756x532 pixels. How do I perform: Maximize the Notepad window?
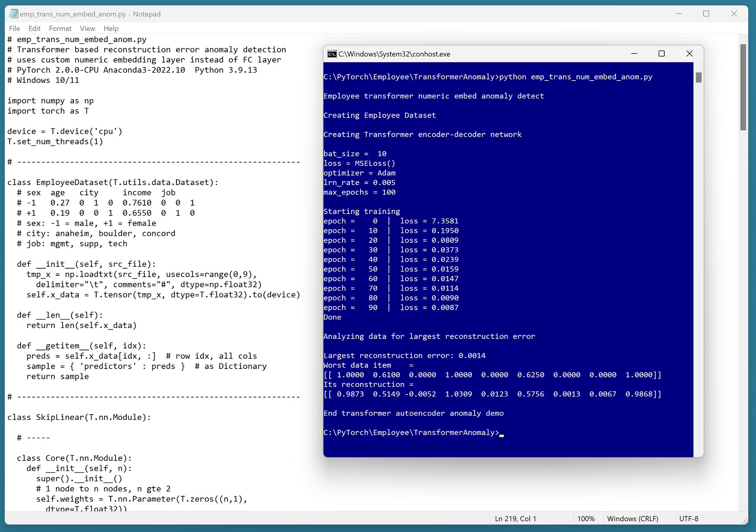pos(706,14)
